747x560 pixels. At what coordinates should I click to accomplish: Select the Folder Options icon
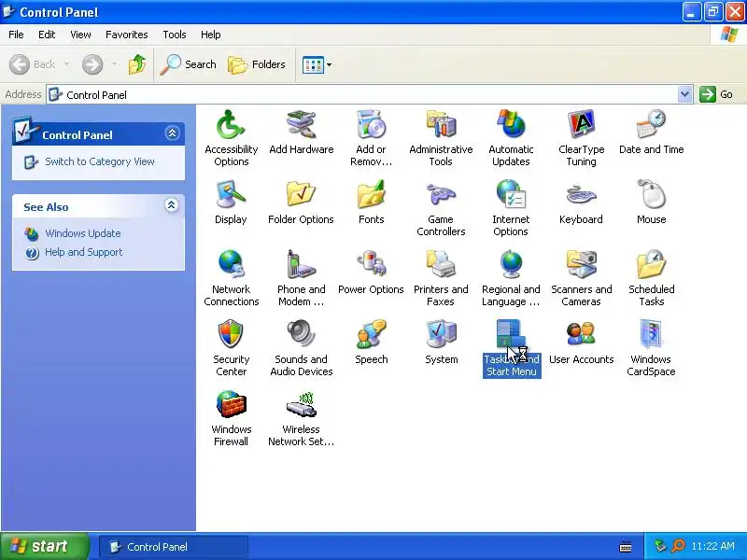click(301, 194)
